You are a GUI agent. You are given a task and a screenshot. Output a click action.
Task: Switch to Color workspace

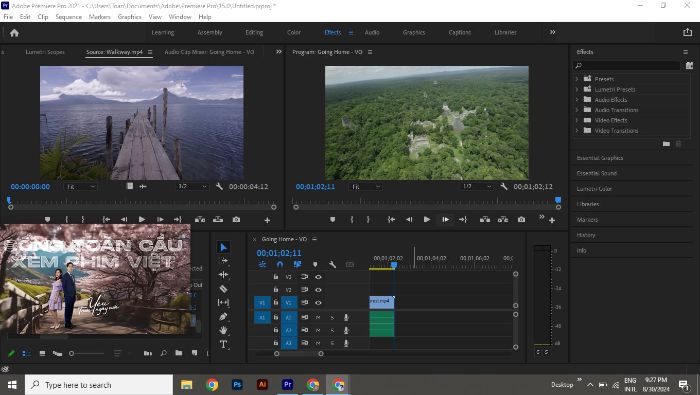coord(294,32)
